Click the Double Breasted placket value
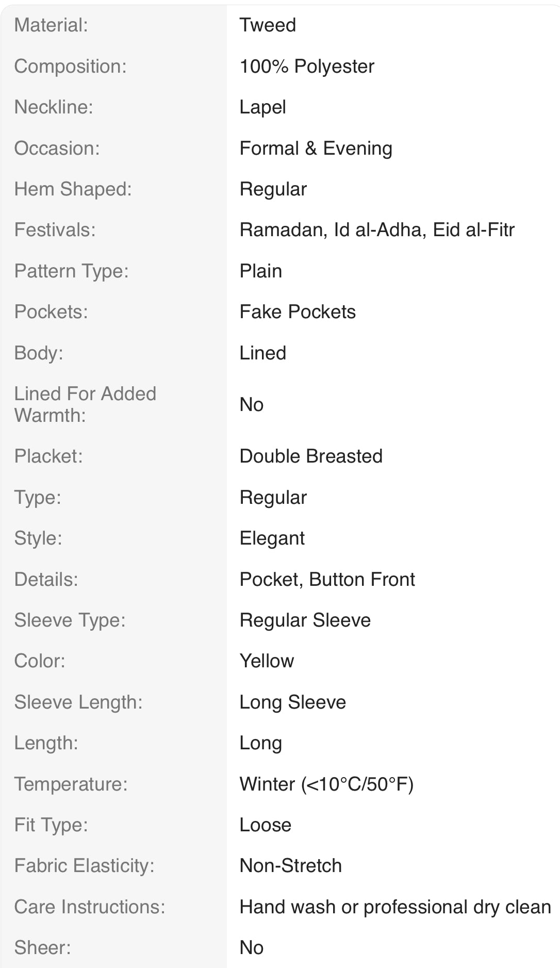Image resolution: width=560 pixels, height=968 pixels. 311,456
